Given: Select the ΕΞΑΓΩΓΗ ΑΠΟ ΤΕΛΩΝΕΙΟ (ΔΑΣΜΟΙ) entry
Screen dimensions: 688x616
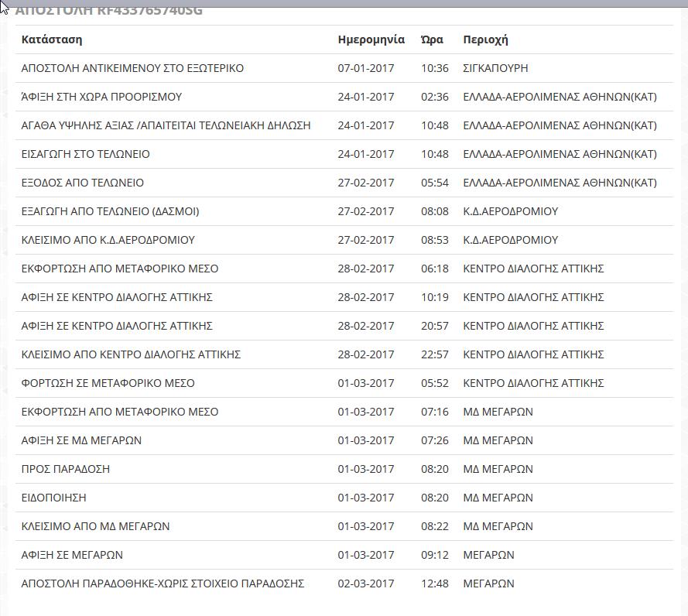Looking at the screenshot, I should click(x=110, y=211).
